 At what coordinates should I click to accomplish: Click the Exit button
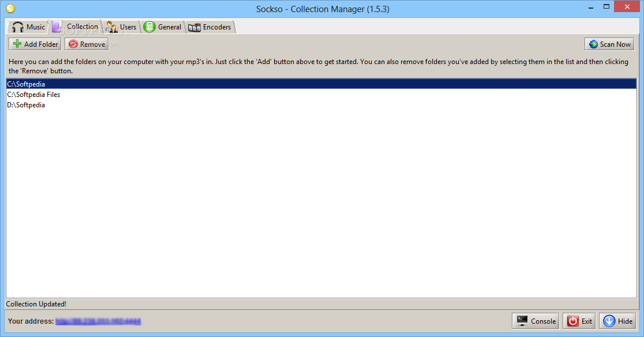(x=579, y=321)
